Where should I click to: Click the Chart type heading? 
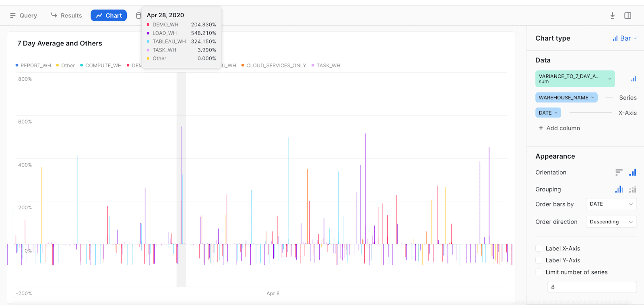tap(553, 38)
